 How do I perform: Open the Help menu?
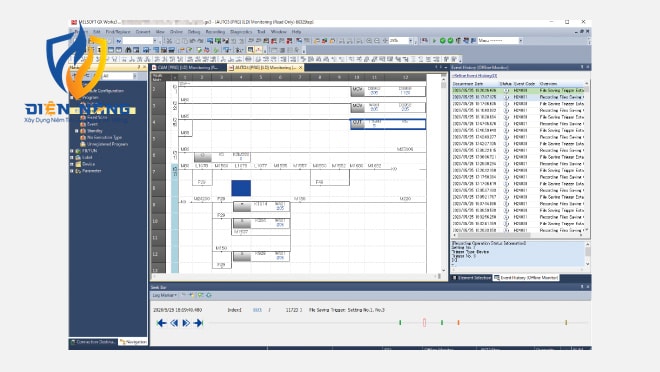point(296,32)
